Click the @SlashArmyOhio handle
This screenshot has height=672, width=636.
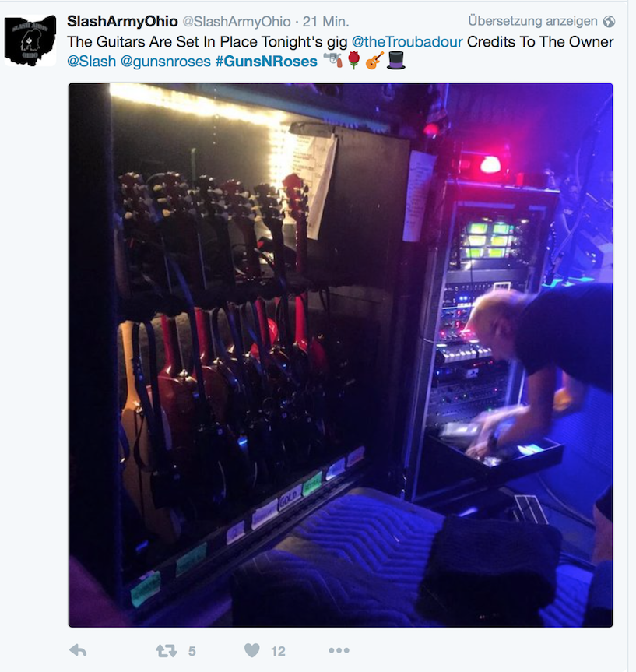(x=237, y=22)
